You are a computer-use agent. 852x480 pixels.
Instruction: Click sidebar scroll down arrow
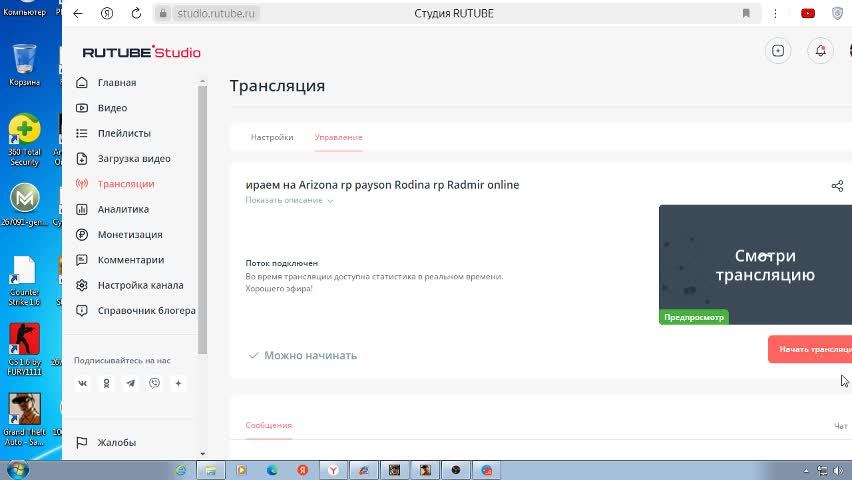coord(202,454)
